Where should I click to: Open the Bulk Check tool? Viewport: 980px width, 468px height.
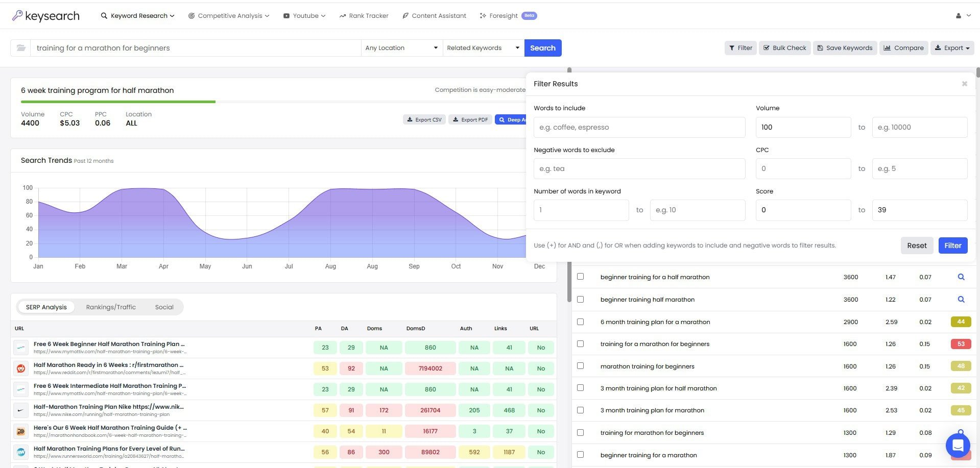(x=784, y=47)
